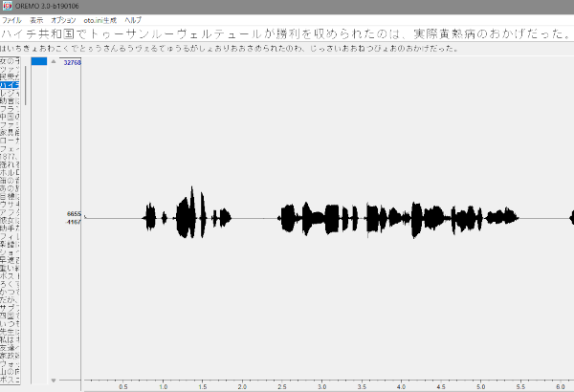
Task: Click the 5.5 mark on the time axis
Action: pyautogui.click(x=520, y=387)
